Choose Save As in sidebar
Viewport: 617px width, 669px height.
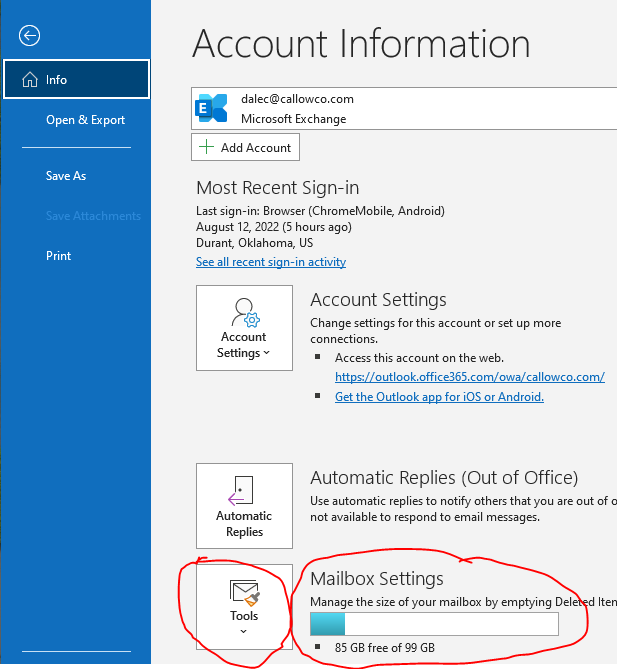coord(66,176)
